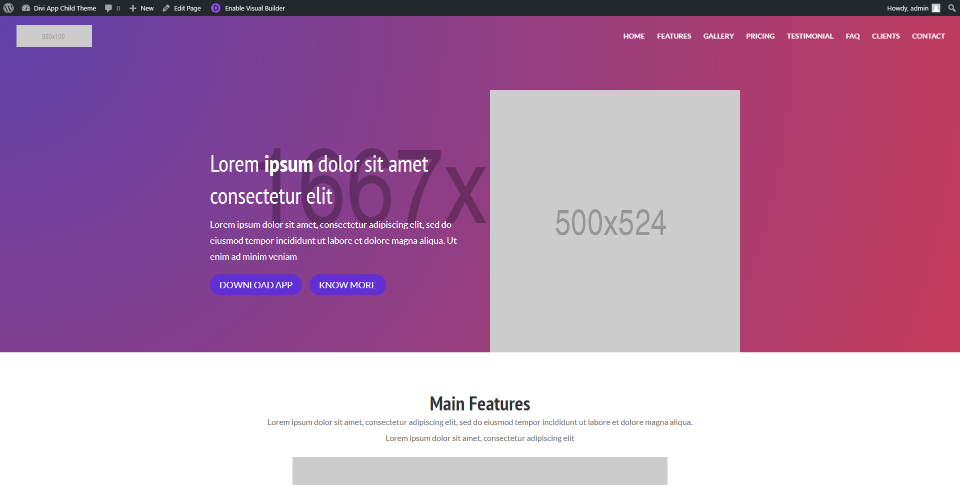Open the WordPress logo menu
Image resolution: width=960 pixels, height=485 pixels.
tap(9, 8)
